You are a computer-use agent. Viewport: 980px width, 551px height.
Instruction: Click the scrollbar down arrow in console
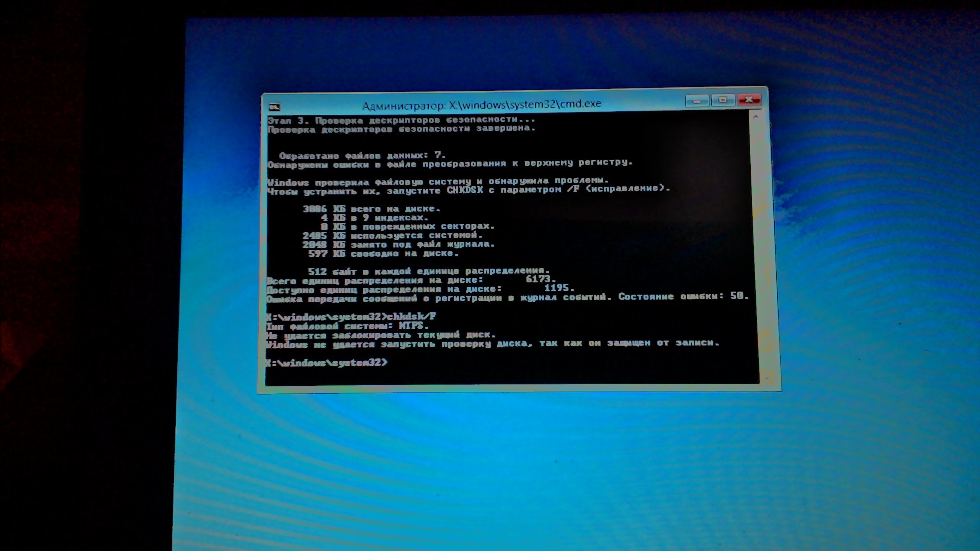(766, 378)
